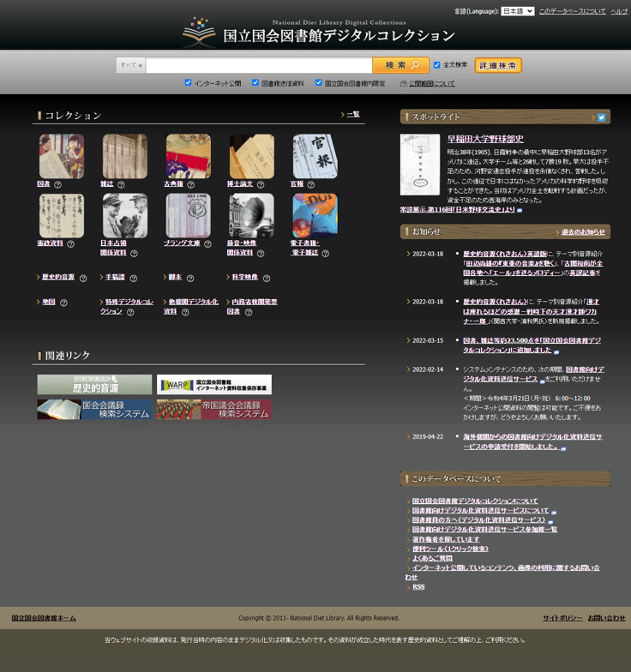Click help icon next to 脚本
The width and height of the screenshot is (631, 672).
click(190, 278)
